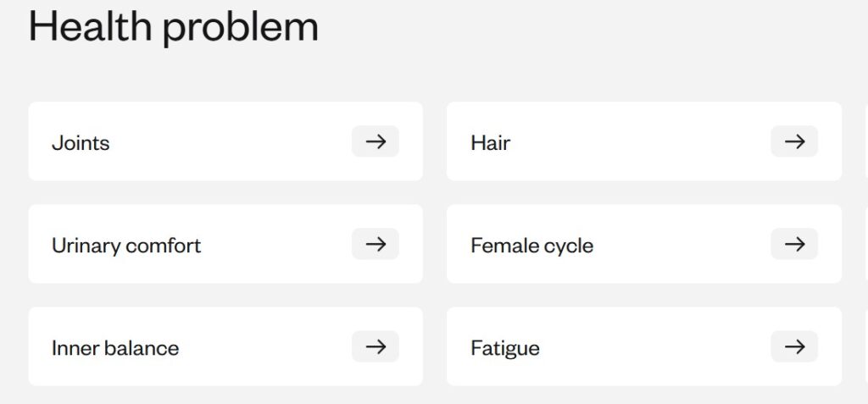Screen dimensions: 868x404
Task: Click the partially visible card right of Hair
Action: click(865, 141)
